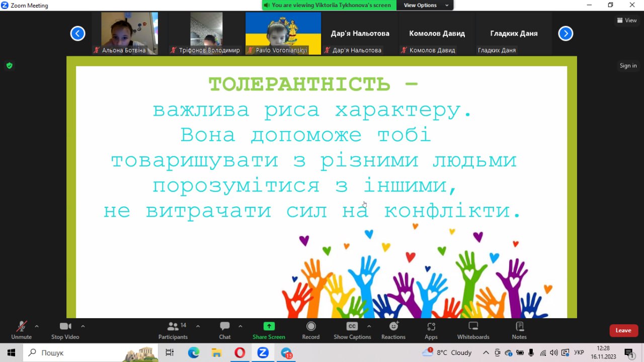Viewport: 644px width, 362px height.
Task: Open the View layout menu
Action: coord(627,20)
